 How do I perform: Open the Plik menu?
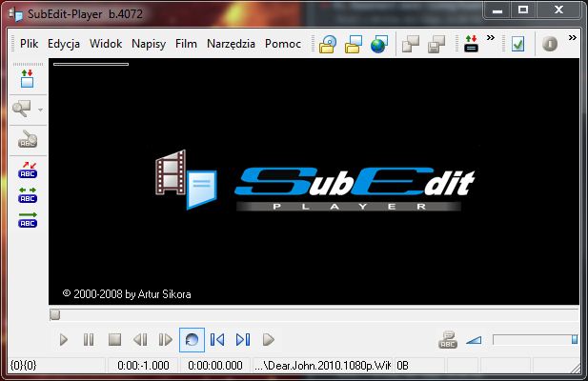click(x=29, y=44)
